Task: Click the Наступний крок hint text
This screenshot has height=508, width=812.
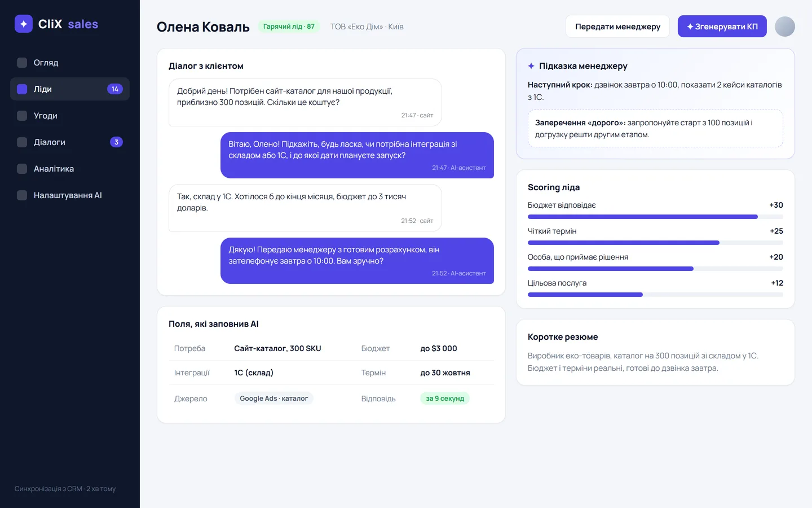Action: pos(655,91)
